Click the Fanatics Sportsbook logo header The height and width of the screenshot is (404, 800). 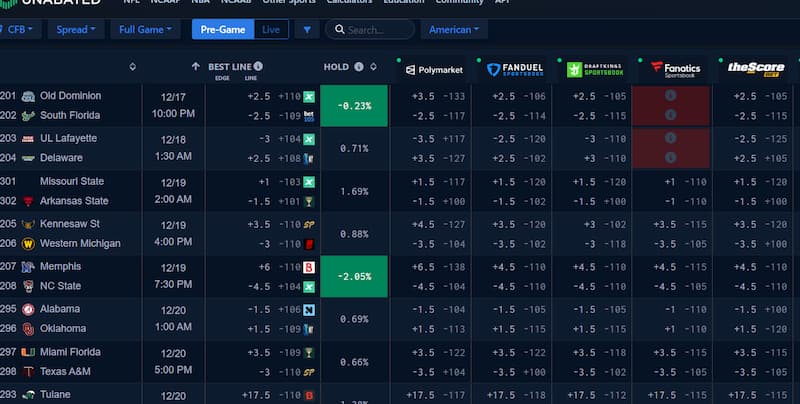(x=676, y=68)
